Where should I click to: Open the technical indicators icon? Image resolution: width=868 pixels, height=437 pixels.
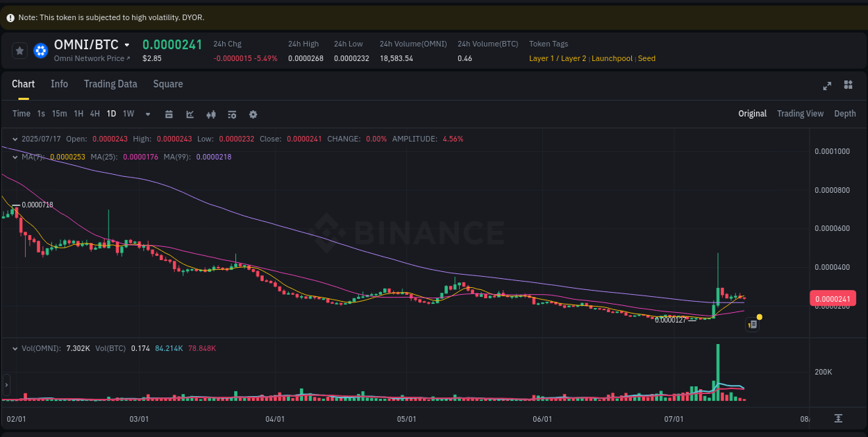tap(232, 114)
